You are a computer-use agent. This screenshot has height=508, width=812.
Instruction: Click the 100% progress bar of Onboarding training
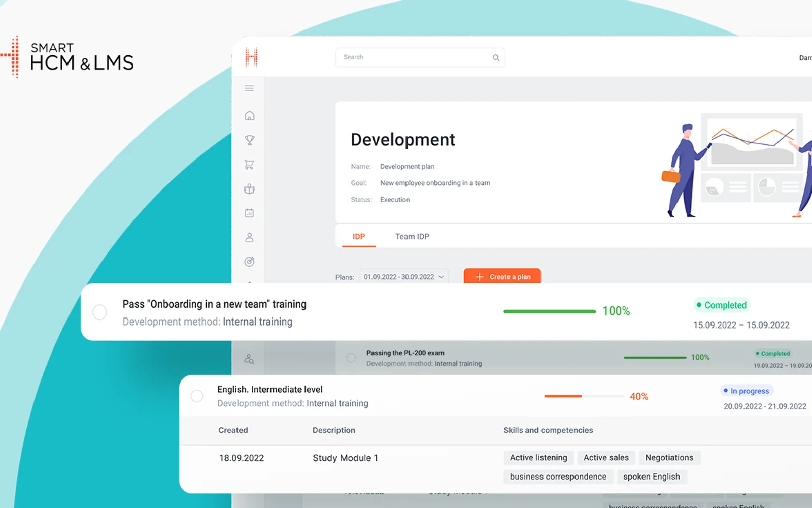550,311
